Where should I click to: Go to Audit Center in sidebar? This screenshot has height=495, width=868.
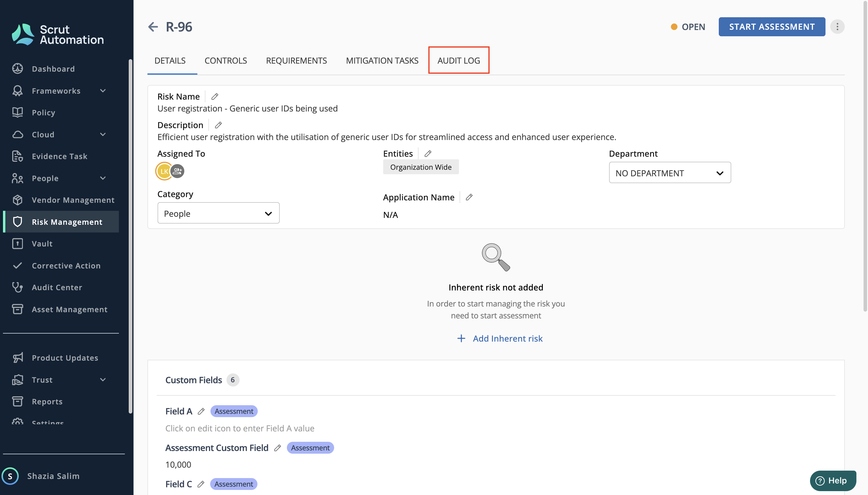57,287
